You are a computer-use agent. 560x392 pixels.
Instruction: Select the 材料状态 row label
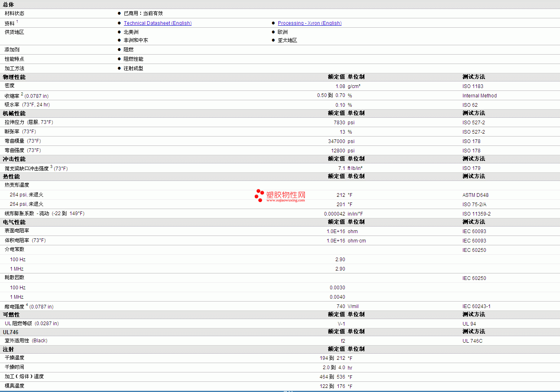click(x=14, y=13)
